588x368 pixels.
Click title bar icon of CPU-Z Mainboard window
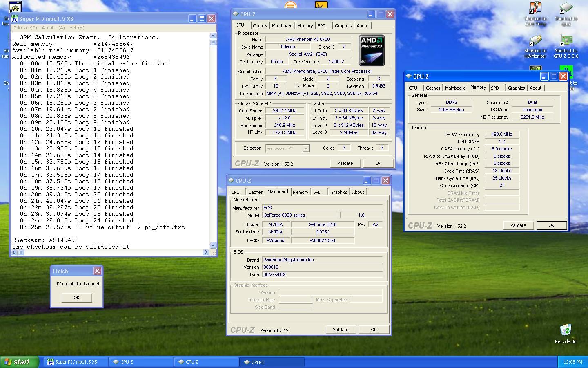pyautogui.click(x=231, y=181)
